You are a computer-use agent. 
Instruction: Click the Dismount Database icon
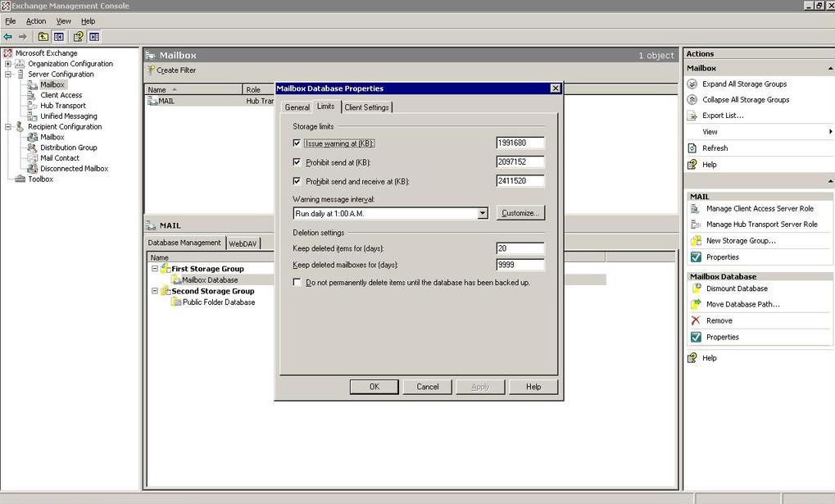point(696,288)
